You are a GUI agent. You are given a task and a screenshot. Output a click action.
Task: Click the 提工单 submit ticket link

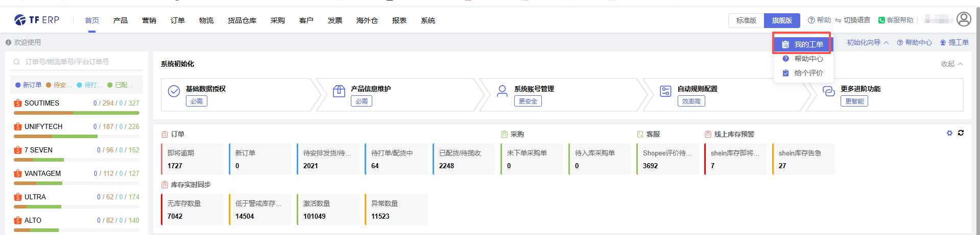click(x=954, y=42)
